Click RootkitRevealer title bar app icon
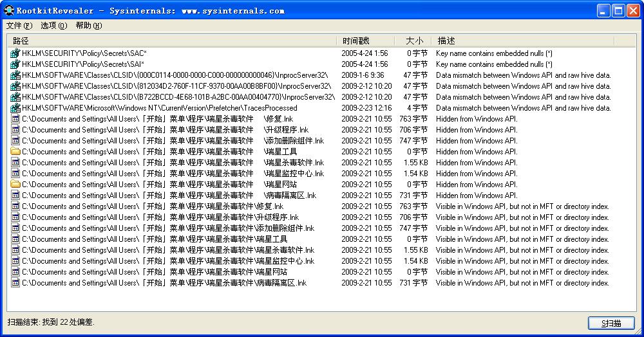The width and height of the screenshot is (644, 337). pyautogui.click(x=8, y=10)
